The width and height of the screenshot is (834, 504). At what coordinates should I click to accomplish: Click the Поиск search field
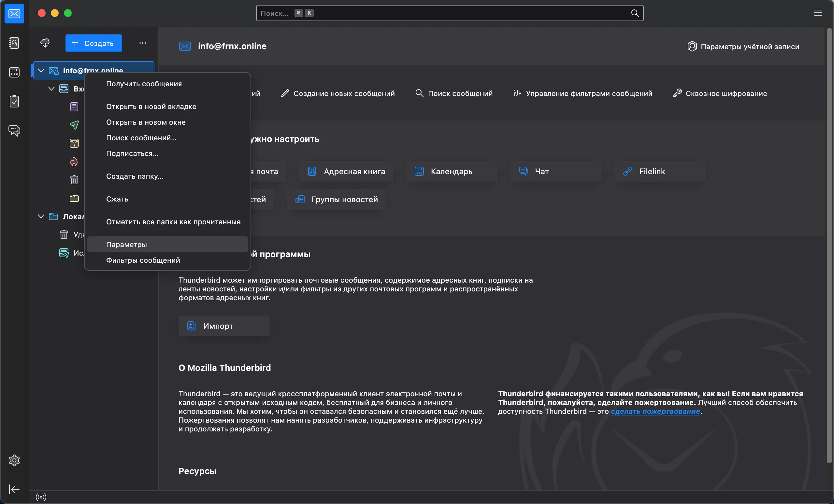(440, 13)
